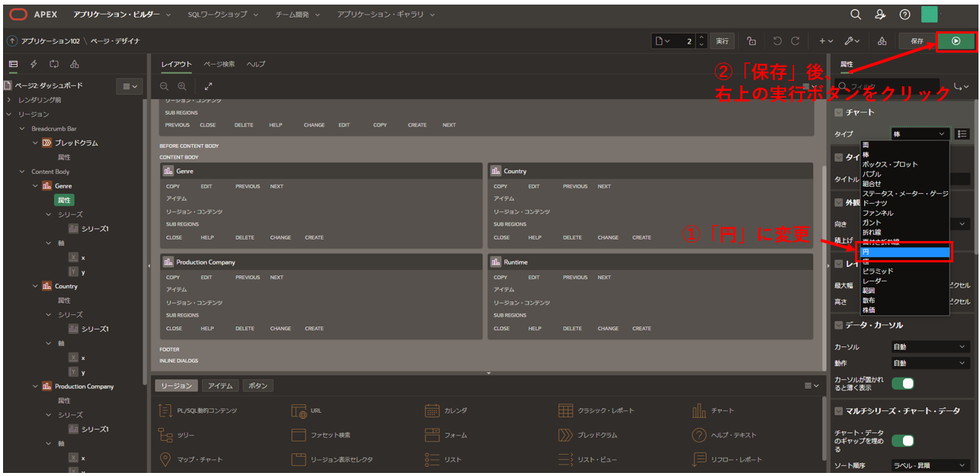The height and width of the screenshot is (476, 980).
Task: Disable チャート・データのギャップを埋める toggle
Action: pos(902,440)
